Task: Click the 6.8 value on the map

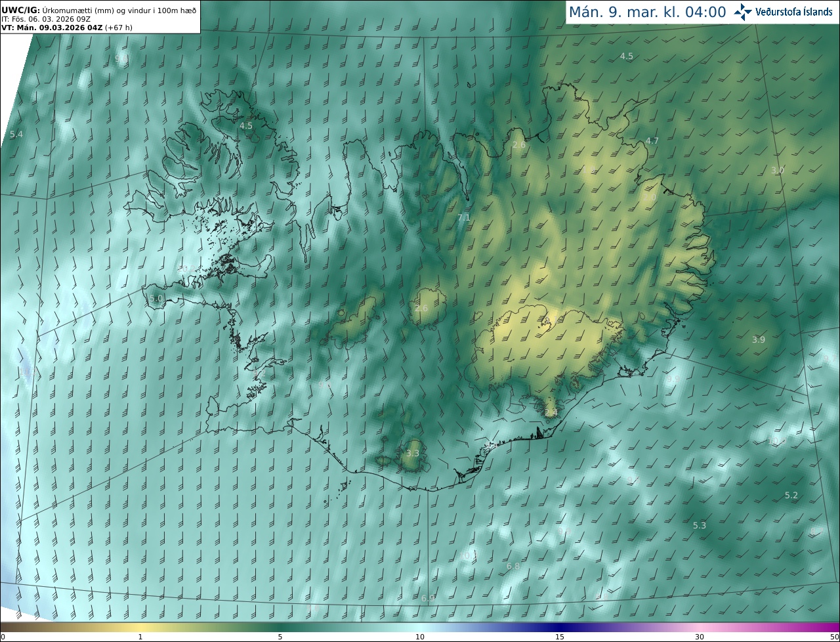Action: tap(513, 566)
